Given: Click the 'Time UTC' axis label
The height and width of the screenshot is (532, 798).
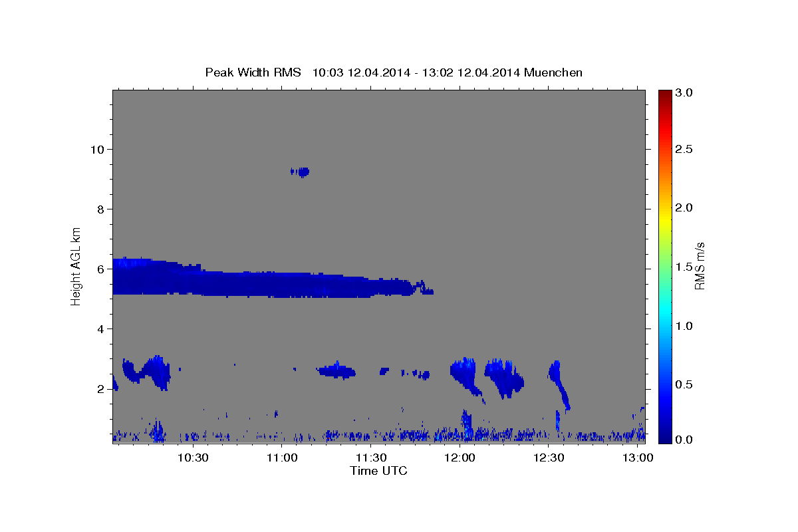Looking at the screenshot, I should pyautogui.click(x=378, y=471).
